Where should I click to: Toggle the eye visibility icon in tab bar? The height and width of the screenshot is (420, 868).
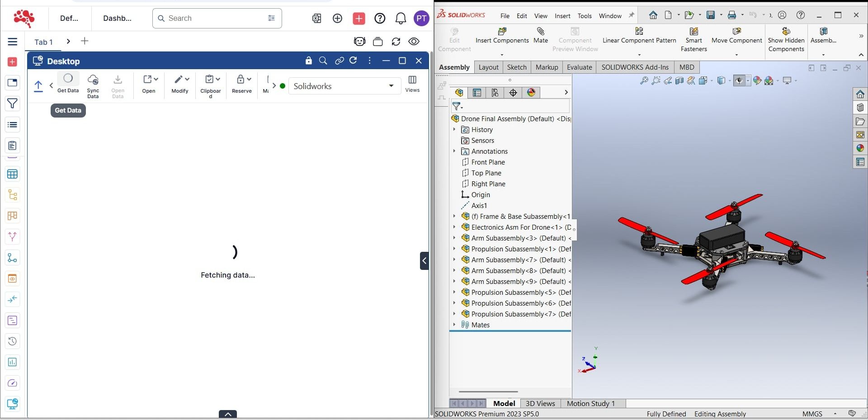pyautogui.click(x=414, y=42)
